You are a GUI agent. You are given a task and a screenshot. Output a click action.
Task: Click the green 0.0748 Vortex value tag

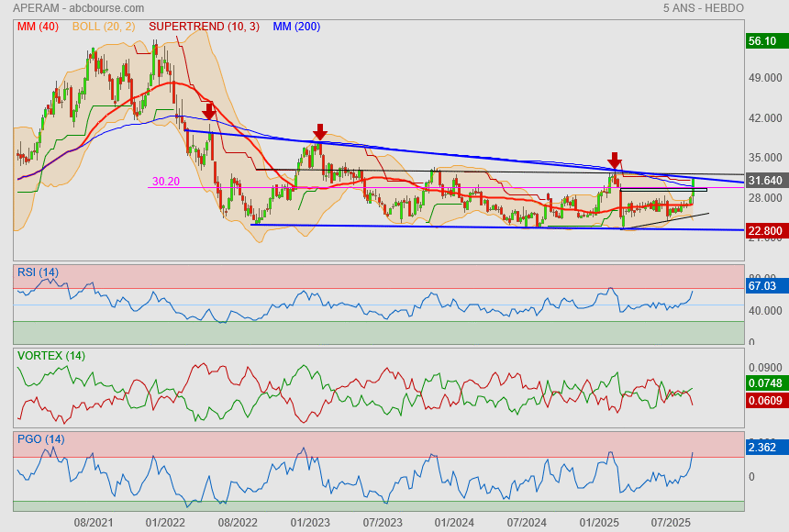[x=765, y=383]
